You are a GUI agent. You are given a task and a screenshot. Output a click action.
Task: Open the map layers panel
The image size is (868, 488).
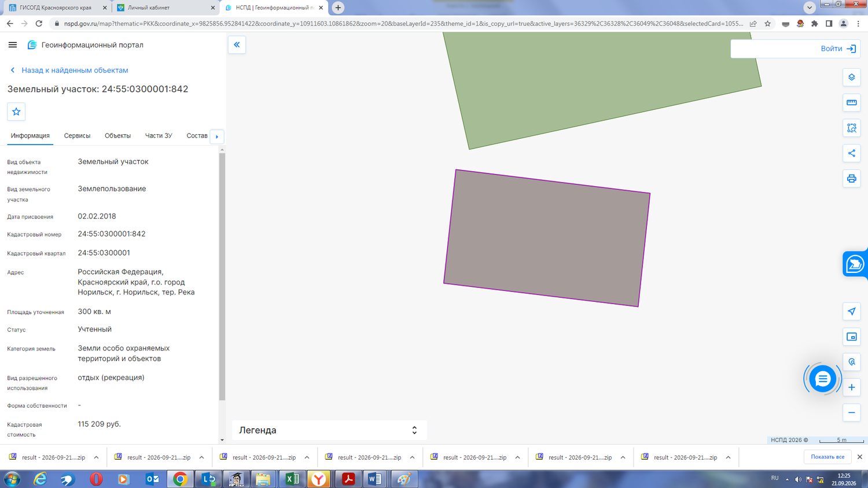(x=851, y=77)
